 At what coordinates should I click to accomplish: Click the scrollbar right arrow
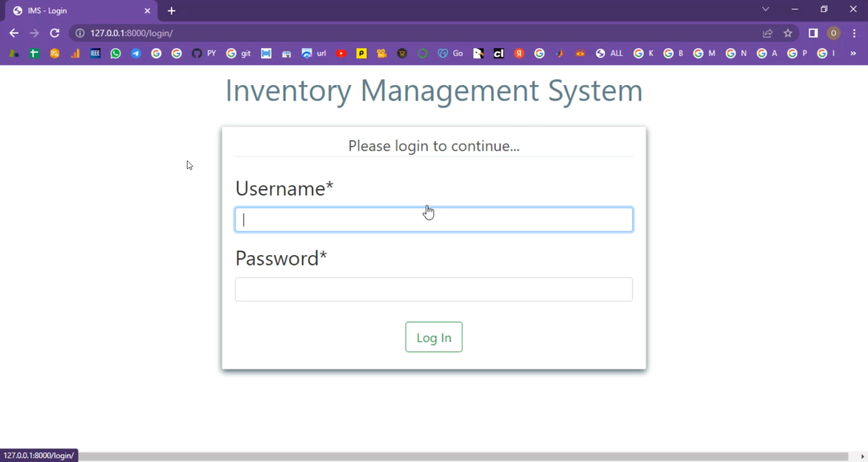tap(863, 457)
